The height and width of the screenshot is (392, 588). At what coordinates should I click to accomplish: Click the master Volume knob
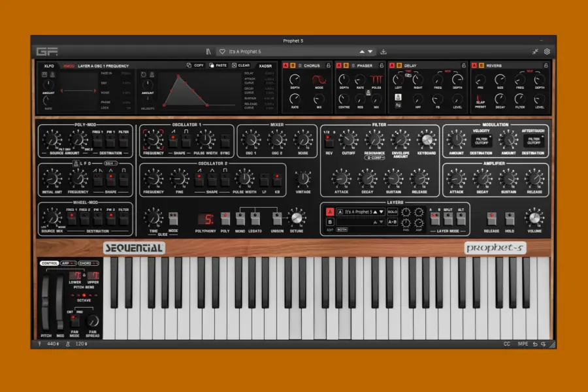[534, 217]
